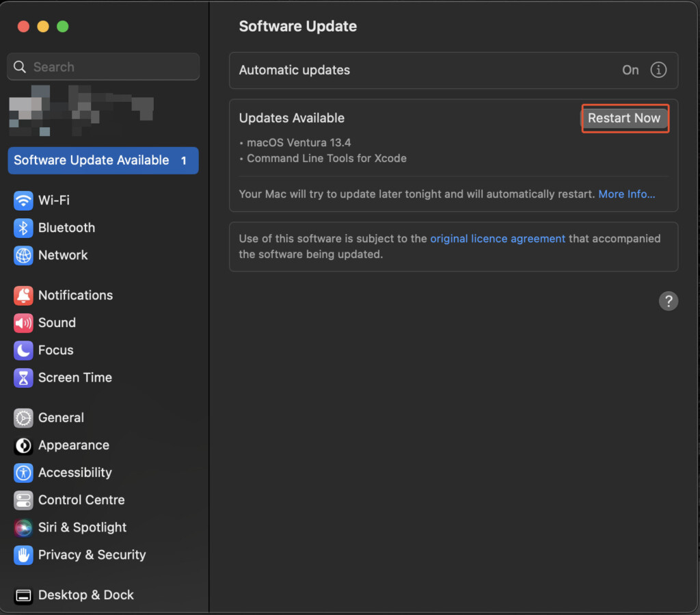
Task: Select the Focus moon icon
Action: click(23, 351)
